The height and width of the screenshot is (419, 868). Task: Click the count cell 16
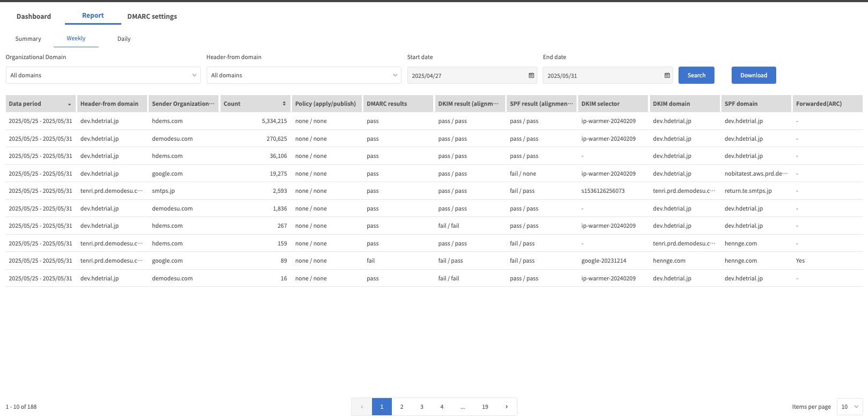point(284,279)
